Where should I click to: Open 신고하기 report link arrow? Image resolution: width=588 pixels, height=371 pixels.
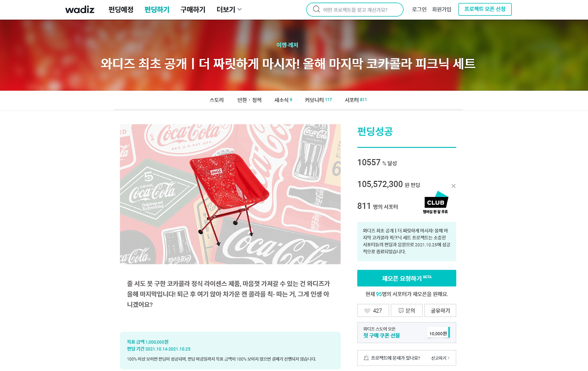click(441, 358)
